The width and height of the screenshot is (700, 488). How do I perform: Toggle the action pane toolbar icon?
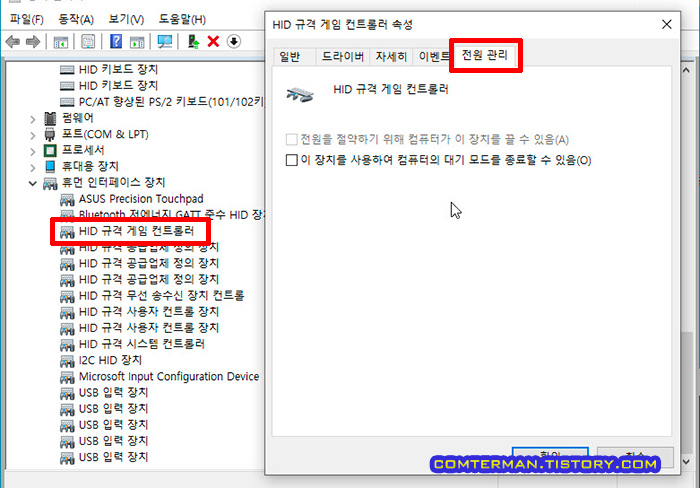[x=137, y=42]
